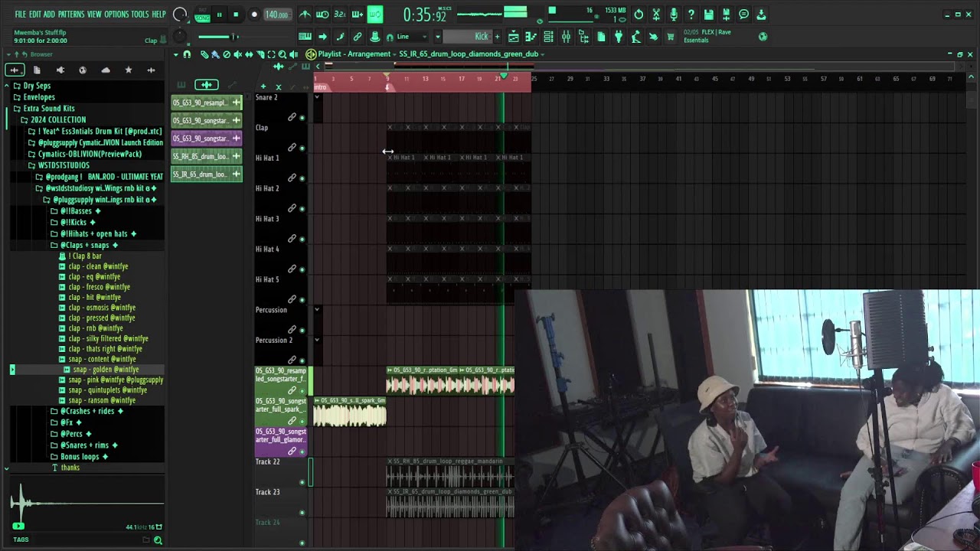
Task: Toggle the 3-2-1 countdown before recording
Action: click(339, 15)
